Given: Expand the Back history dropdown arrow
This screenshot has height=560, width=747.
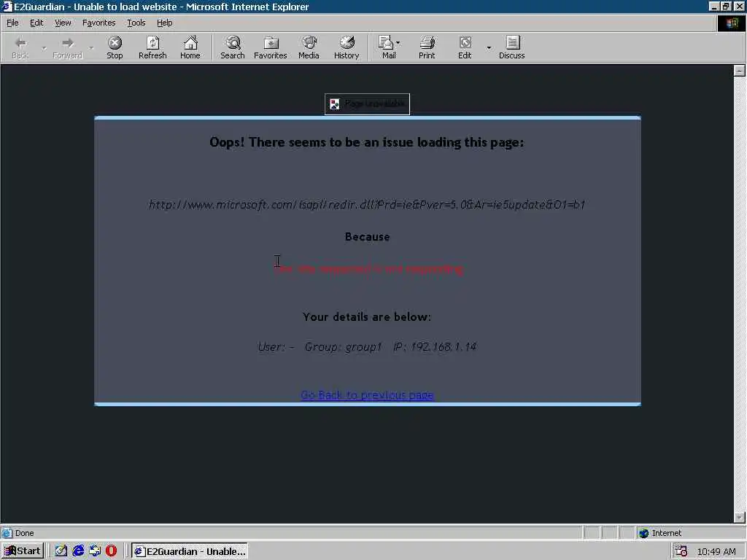Looking at the screenshot, I should coord(44,48).
